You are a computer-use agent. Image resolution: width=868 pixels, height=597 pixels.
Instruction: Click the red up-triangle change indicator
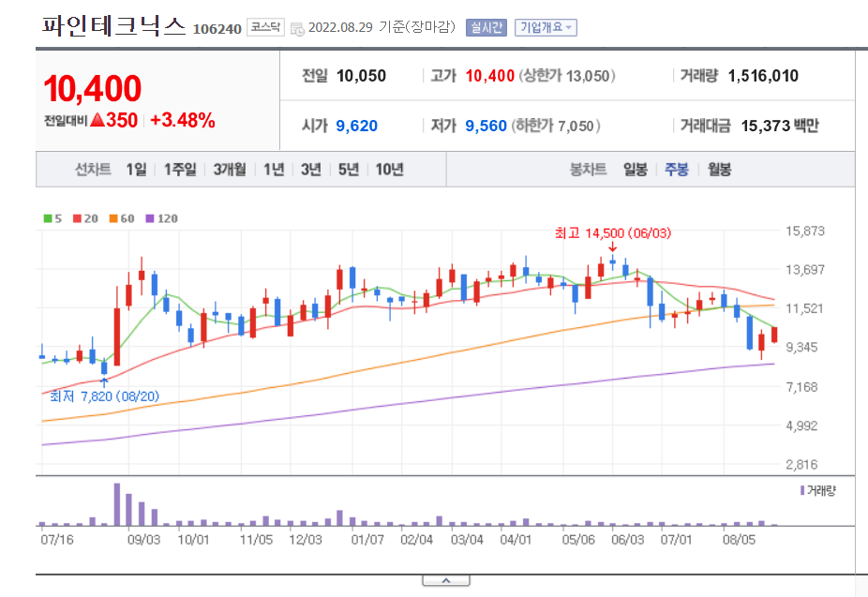(x=98, y=120)
